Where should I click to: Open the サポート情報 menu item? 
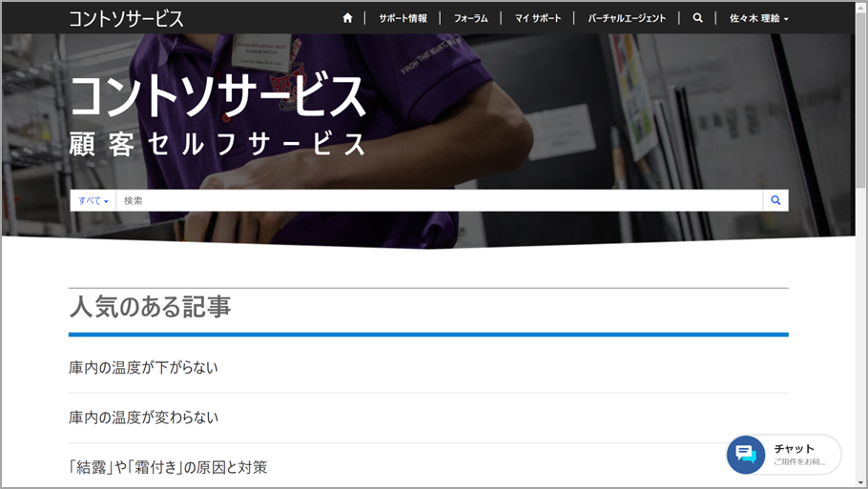(x=403, y=18)
